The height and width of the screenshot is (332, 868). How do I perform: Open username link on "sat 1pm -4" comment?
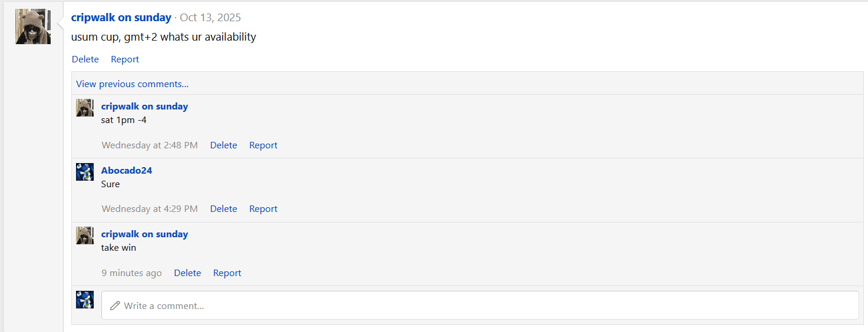tap(144, 107)
